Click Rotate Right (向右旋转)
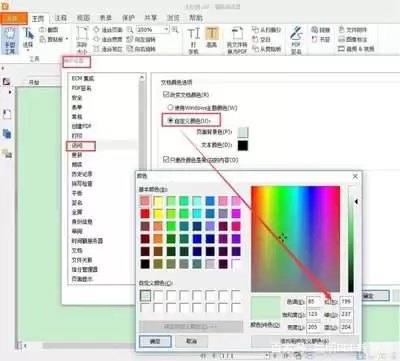The image size is (400, 361). click(141, 49)
